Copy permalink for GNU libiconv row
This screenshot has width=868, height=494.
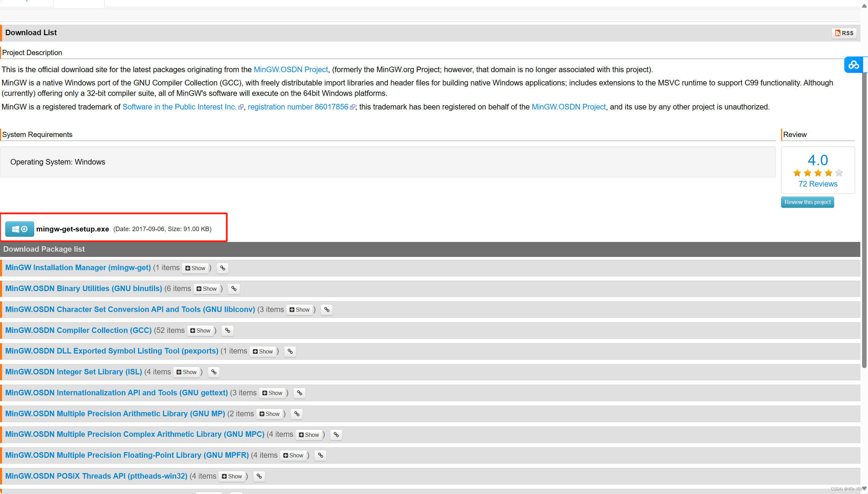[x=327, y=310]
